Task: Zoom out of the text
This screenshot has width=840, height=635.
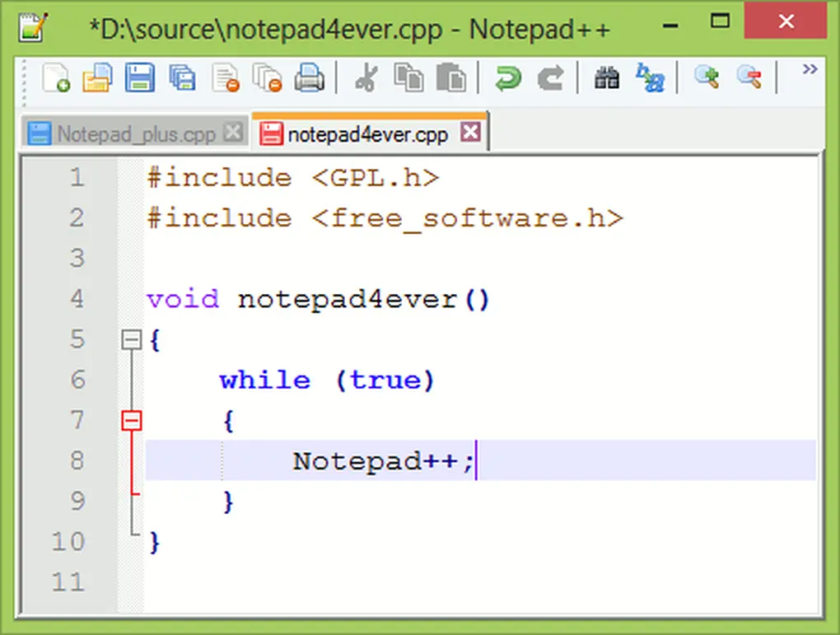Action: (748, 77)
